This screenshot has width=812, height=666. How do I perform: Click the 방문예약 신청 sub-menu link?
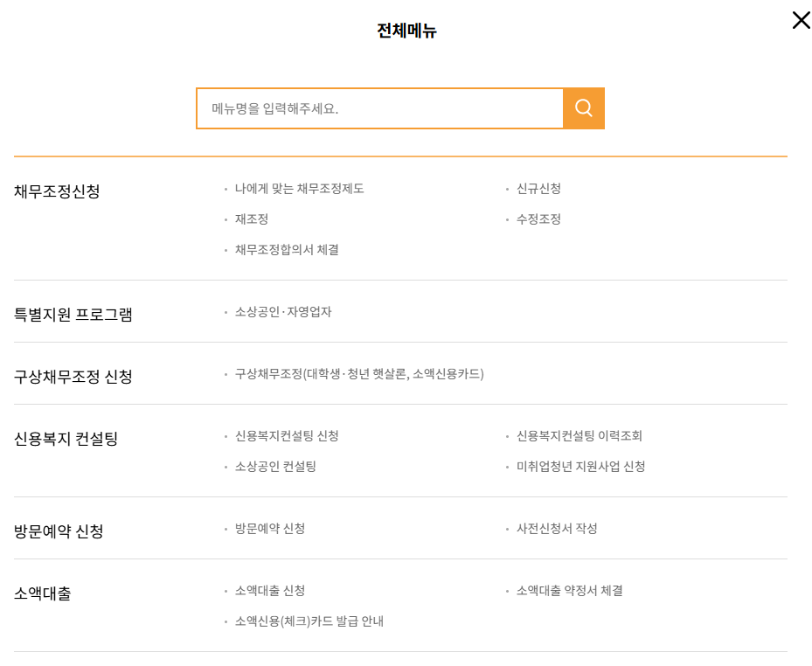[270, 529]
